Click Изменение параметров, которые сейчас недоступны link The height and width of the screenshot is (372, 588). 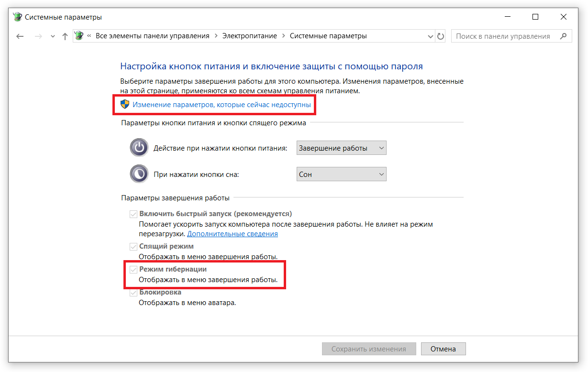pos(222,104)
